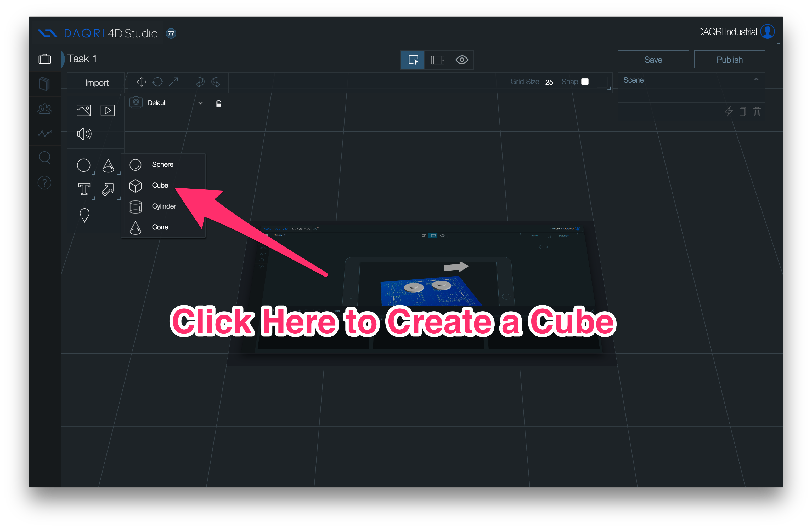Switch to preview eye mode

(x=462, y=60)
